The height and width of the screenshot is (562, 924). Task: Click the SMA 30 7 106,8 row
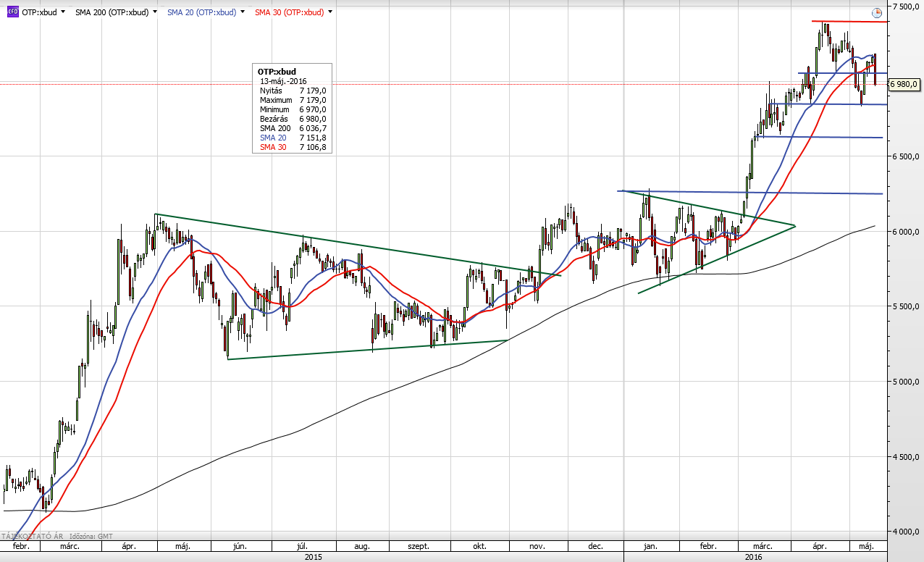293,147
